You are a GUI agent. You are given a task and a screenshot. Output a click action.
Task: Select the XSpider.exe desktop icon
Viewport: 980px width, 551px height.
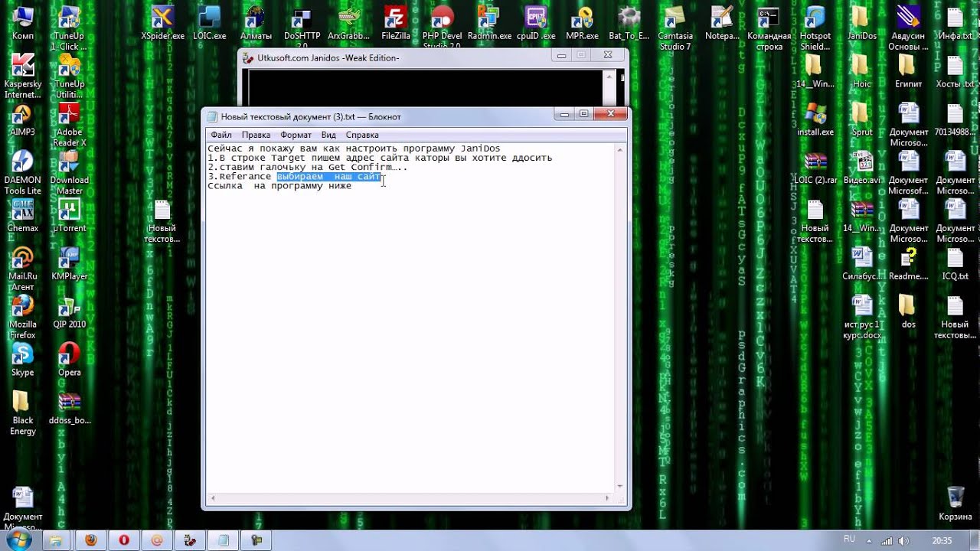pos(162,23)
